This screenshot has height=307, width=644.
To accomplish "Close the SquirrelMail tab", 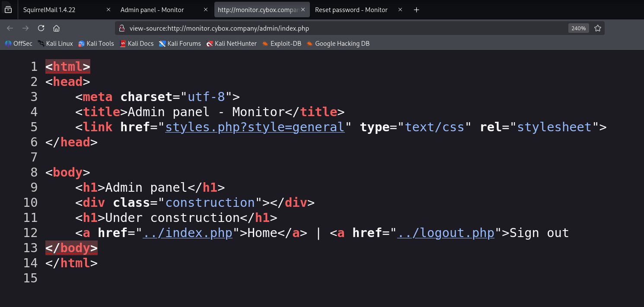I will 108,10.
